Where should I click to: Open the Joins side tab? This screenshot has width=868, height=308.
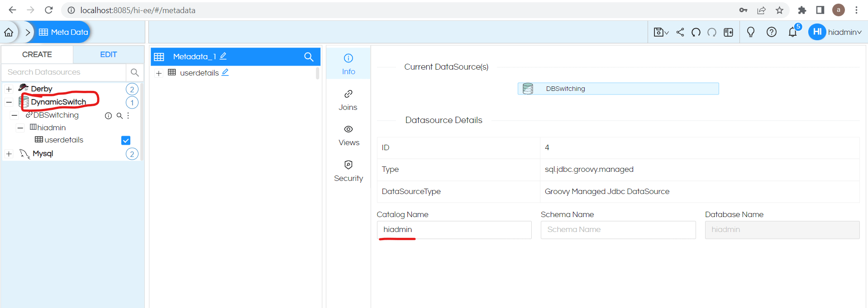(x=348, y=100)
